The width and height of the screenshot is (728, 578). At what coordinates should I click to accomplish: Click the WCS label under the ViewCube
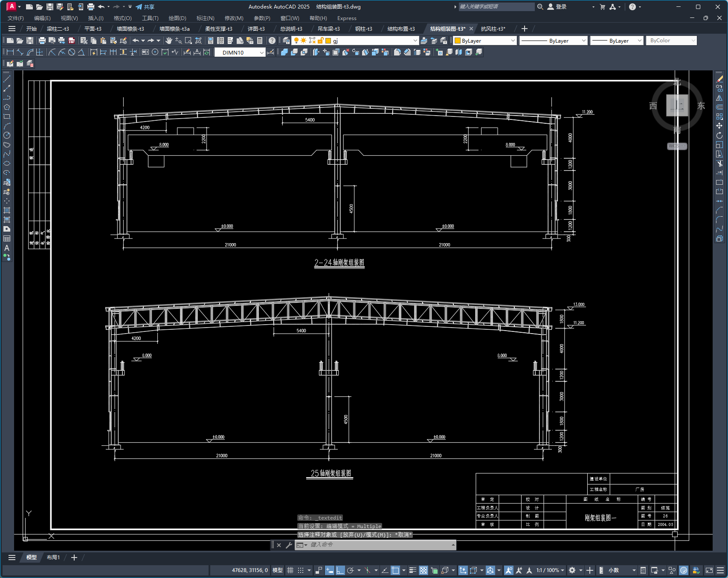(677, 146)
